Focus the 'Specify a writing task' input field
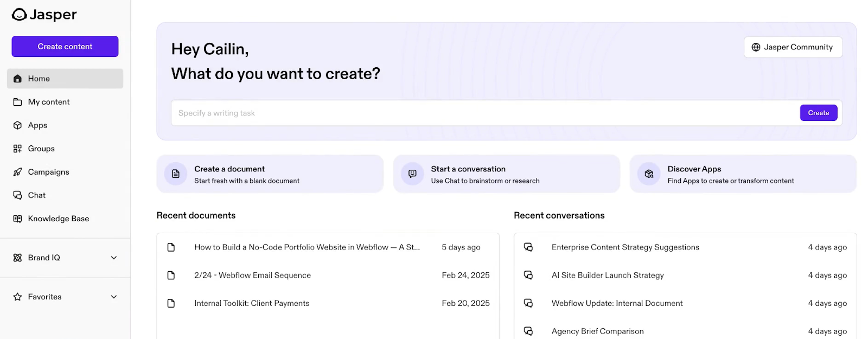Screen dimensions: 868x339 pyautogui.click(x=483, y=113)
